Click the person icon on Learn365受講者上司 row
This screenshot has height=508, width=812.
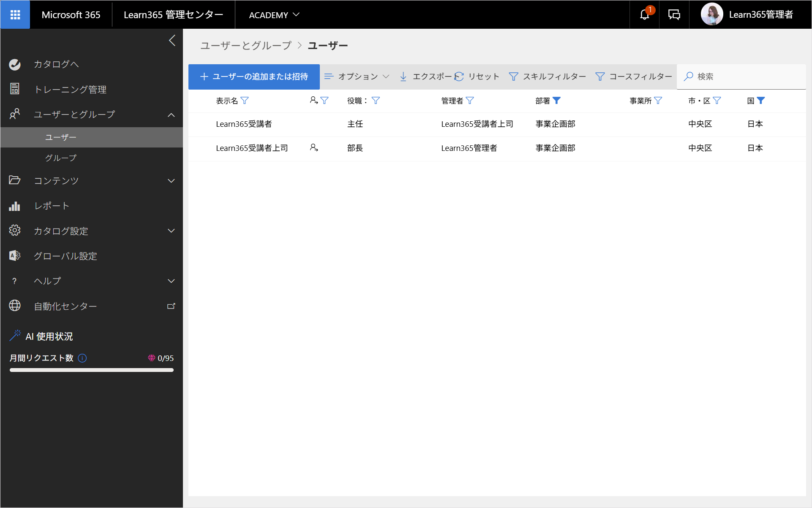pyautogui.click(x=313, y=147)
